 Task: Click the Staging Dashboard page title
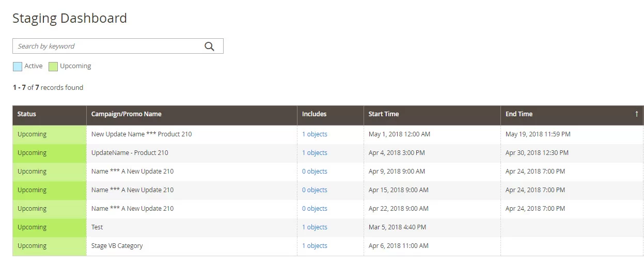pos(70,19)
